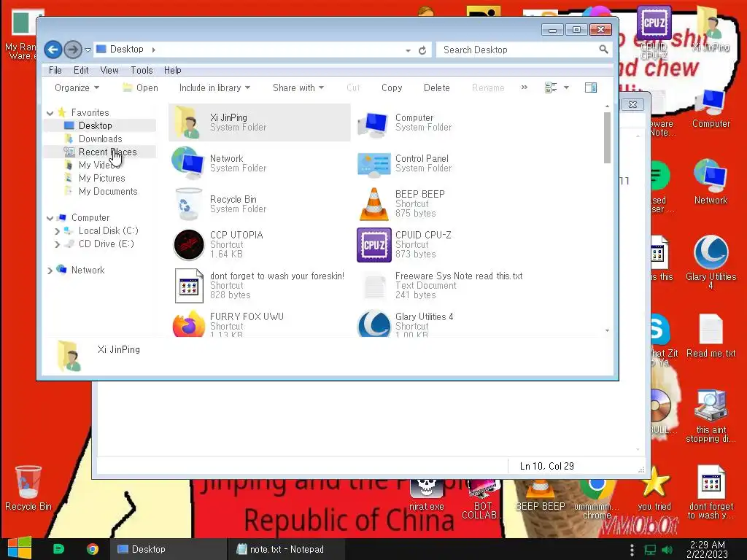Click the refresh icon in address bar
Image resolution: width=747 pixels, height=560 pixels.
[422, 50]
